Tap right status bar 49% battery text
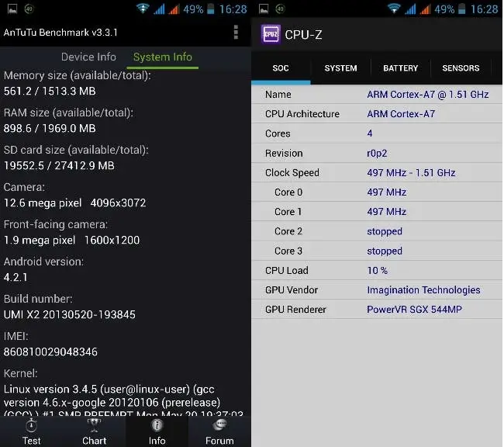 pyautogui.click(x=444, y=9)
